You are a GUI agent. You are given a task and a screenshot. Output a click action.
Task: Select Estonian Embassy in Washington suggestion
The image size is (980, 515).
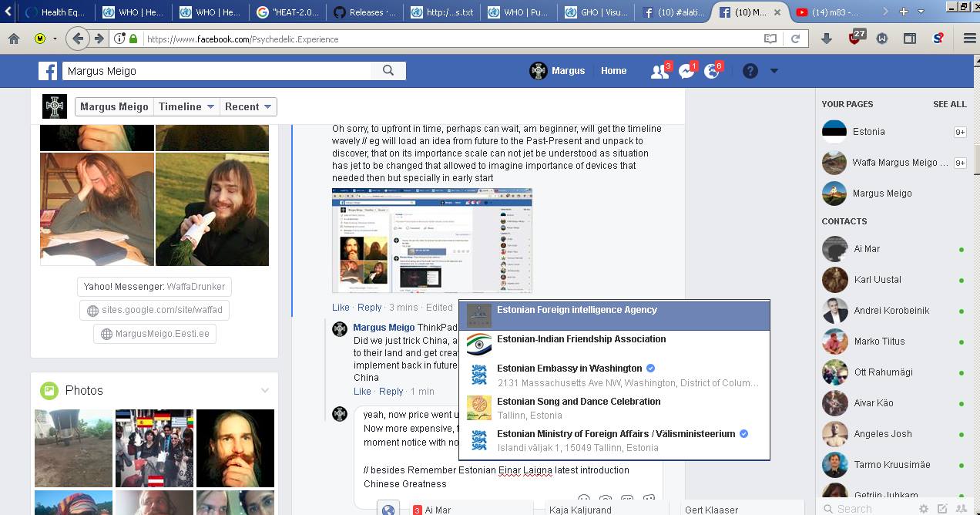coord(614,375)
